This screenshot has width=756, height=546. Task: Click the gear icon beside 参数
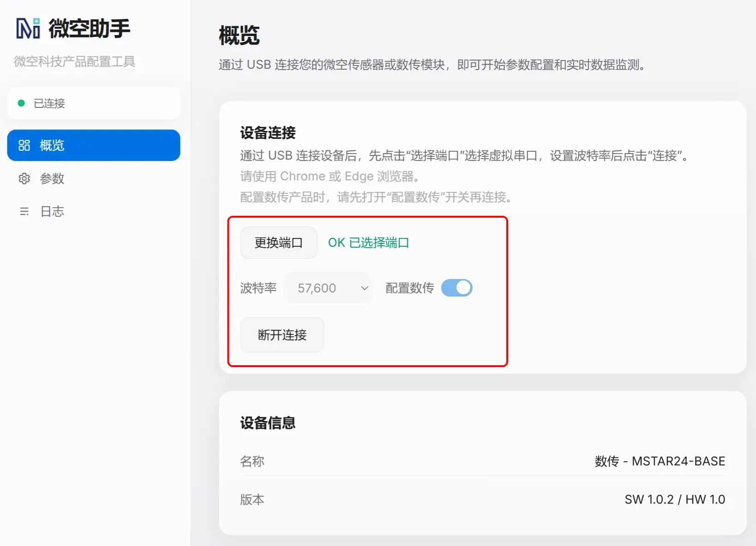[x=24, y=178]
